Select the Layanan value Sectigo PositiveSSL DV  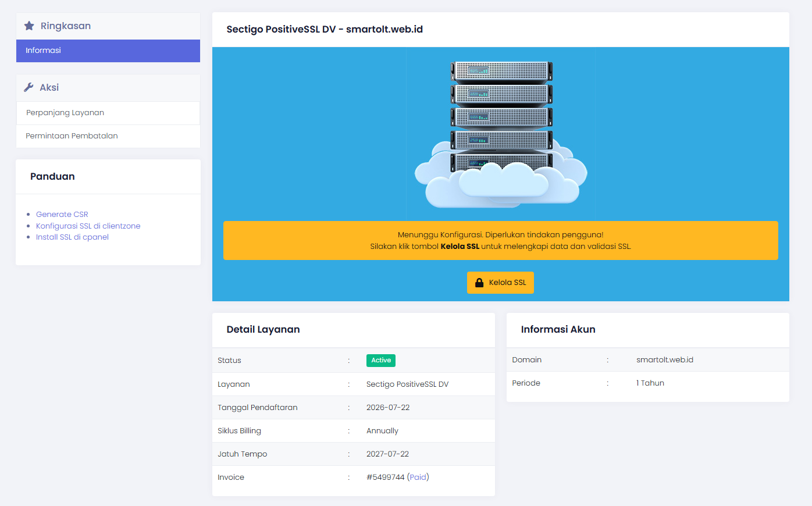coord(408,384)
